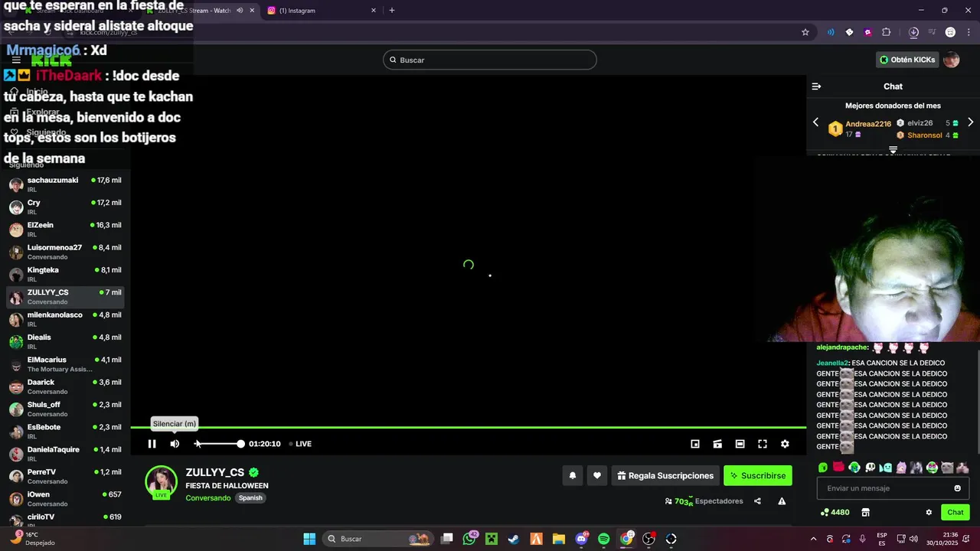
Task: Show next top donors with right chevron
Action: point(970,122)
